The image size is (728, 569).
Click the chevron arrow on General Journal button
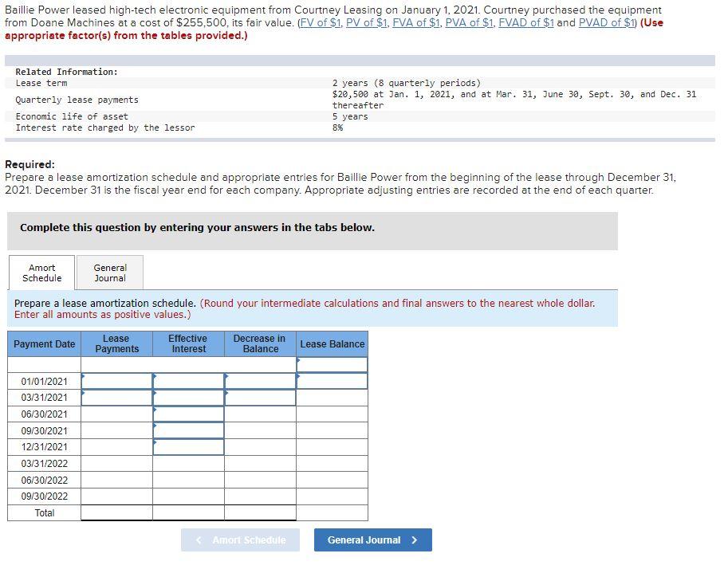[x=415, y=540]
